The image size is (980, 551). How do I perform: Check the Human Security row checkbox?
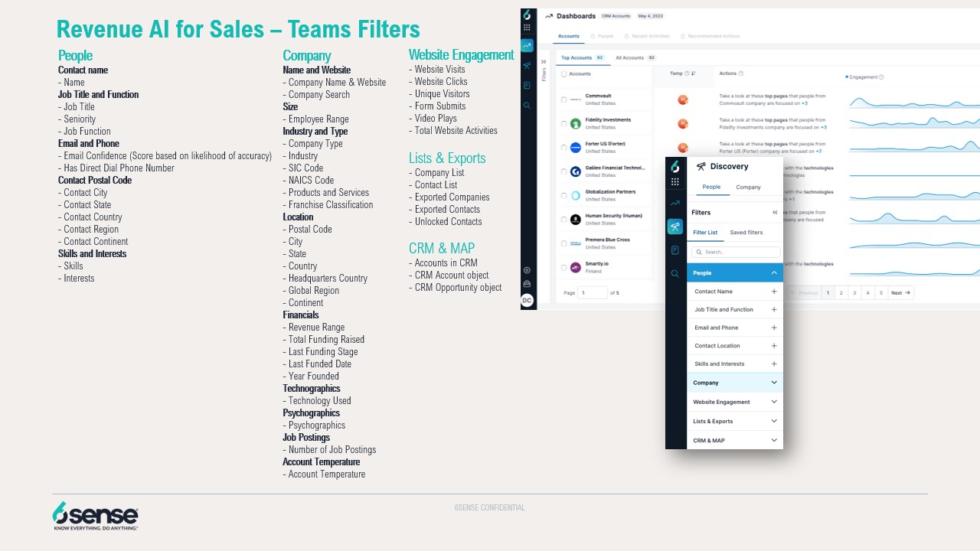(x=564, y=220)
